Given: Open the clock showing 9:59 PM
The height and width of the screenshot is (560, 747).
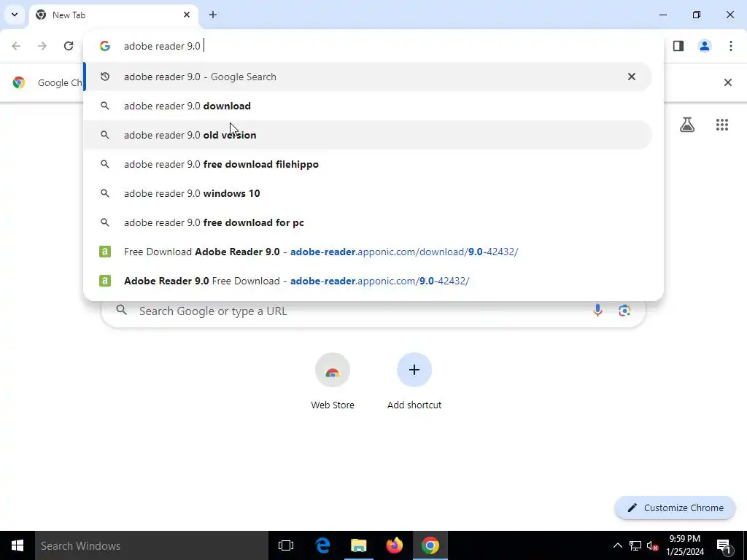Looking at the screenshot, I should (x=684, y=545).
